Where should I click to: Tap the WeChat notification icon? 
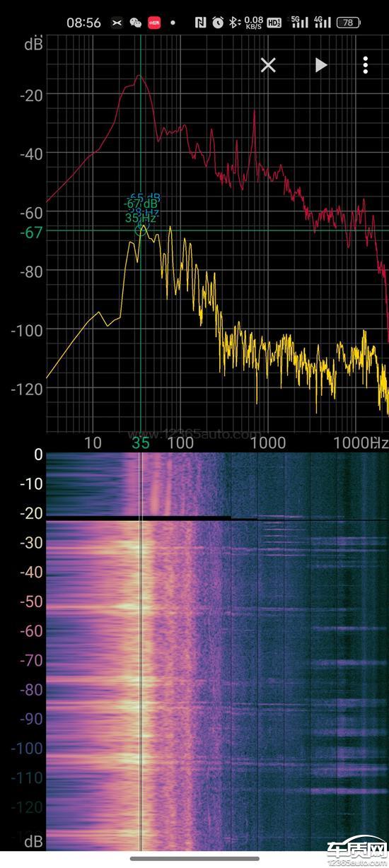click(135, 23)
